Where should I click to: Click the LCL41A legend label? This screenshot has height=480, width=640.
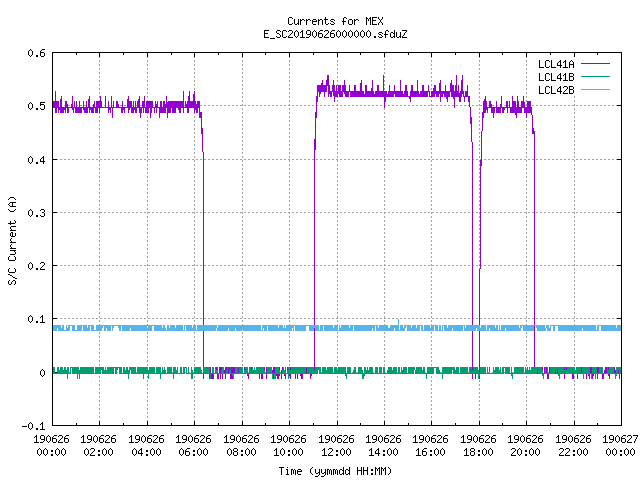coord(556,64)
